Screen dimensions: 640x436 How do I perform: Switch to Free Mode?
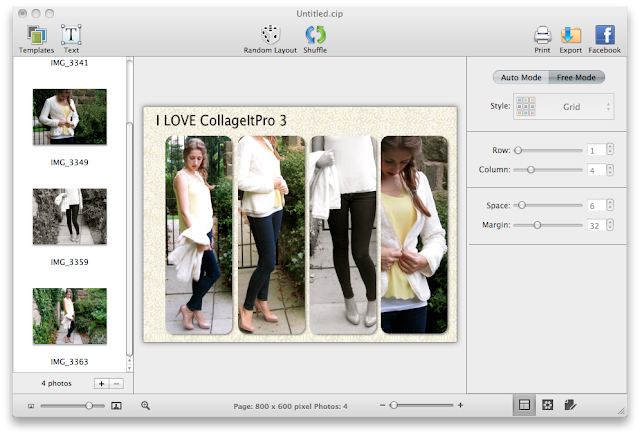(x=576, y=77)
